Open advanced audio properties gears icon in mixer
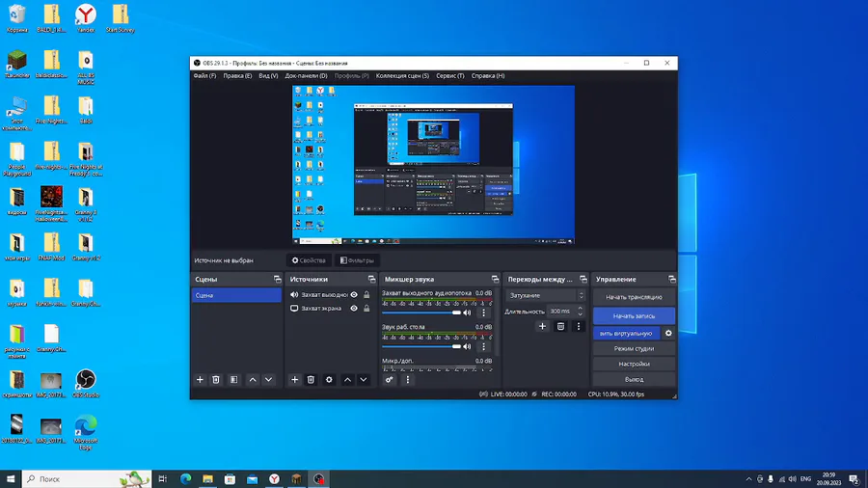Screen dimensions: 868x488 [390, 380]
